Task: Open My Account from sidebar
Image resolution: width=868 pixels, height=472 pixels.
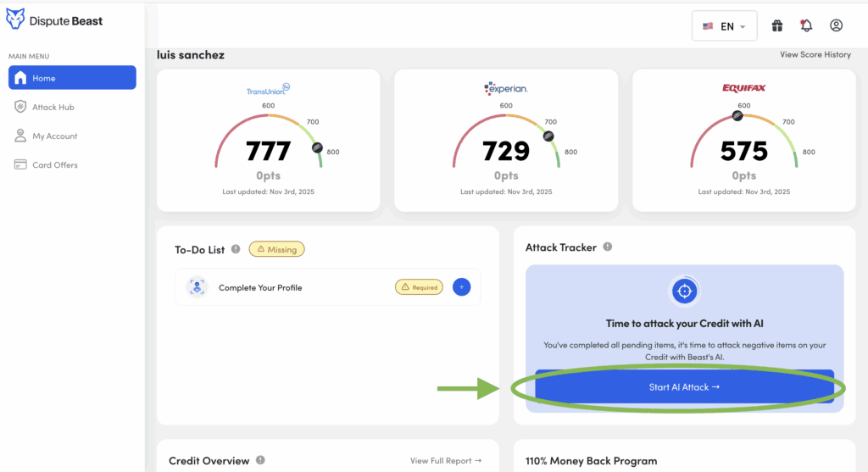Action: (54, 136)
